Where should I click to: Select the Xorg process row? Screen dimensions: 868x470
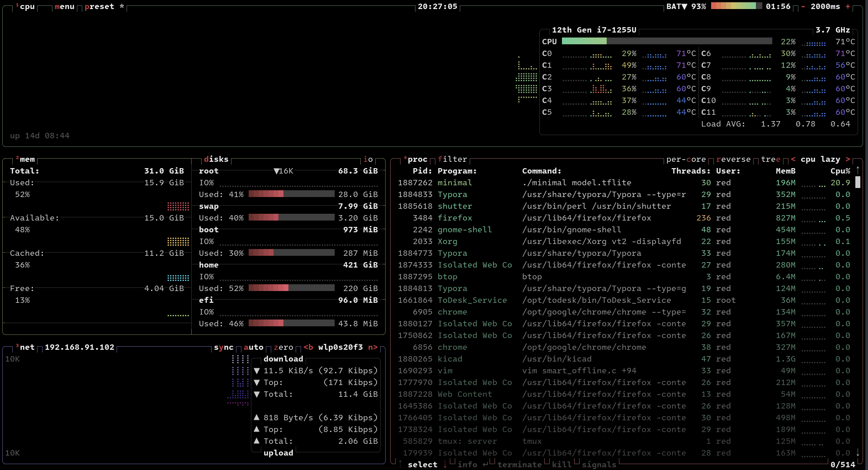point(624,241)
